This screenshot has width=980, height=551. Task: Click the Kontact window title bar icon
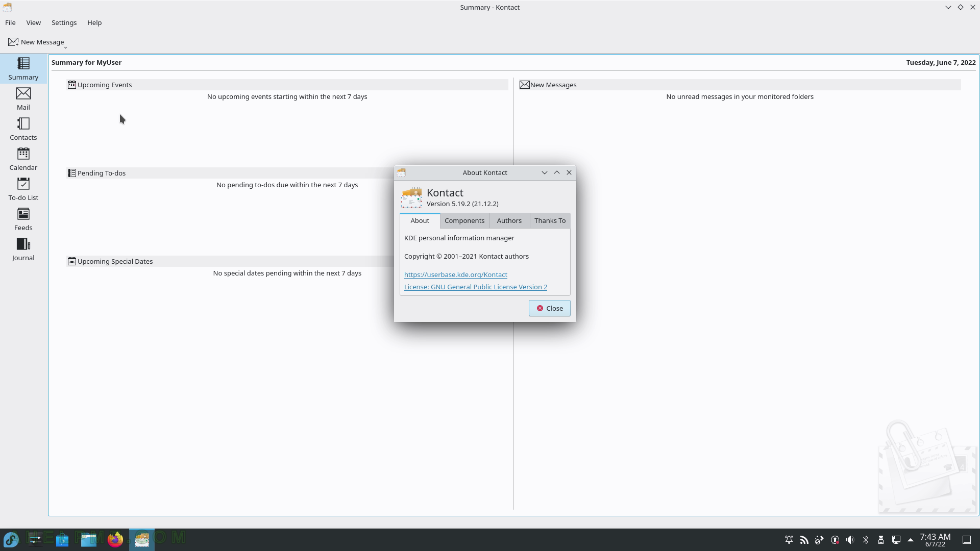point(7,7)
